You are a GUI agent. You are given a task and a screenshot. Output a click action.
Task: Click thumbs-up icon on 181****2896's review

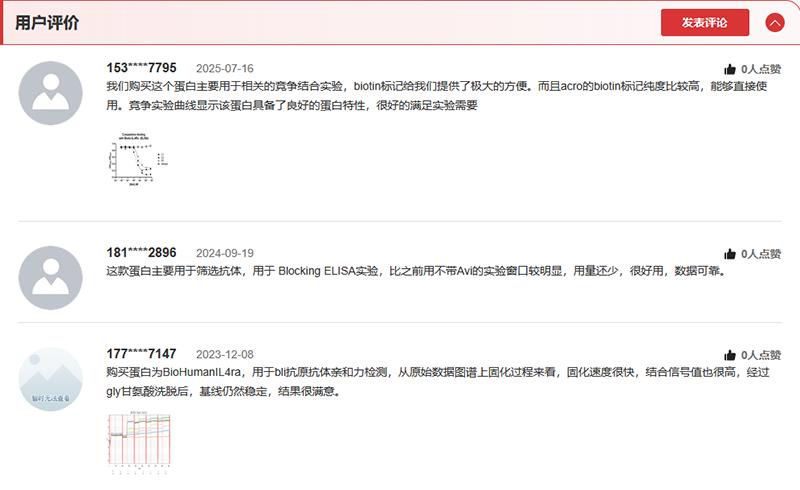click(x=730, y=254)
